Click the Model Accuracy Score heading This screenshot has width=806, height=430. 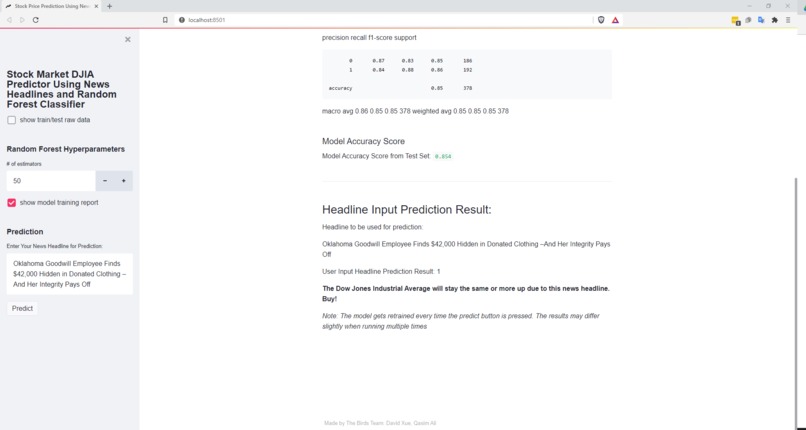click(x=363, y=141)
